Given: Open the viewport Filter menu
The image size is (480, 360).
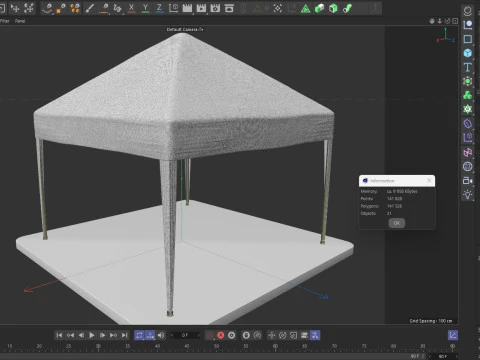Looking at the screenshot, I should click(x=5, y=21).
